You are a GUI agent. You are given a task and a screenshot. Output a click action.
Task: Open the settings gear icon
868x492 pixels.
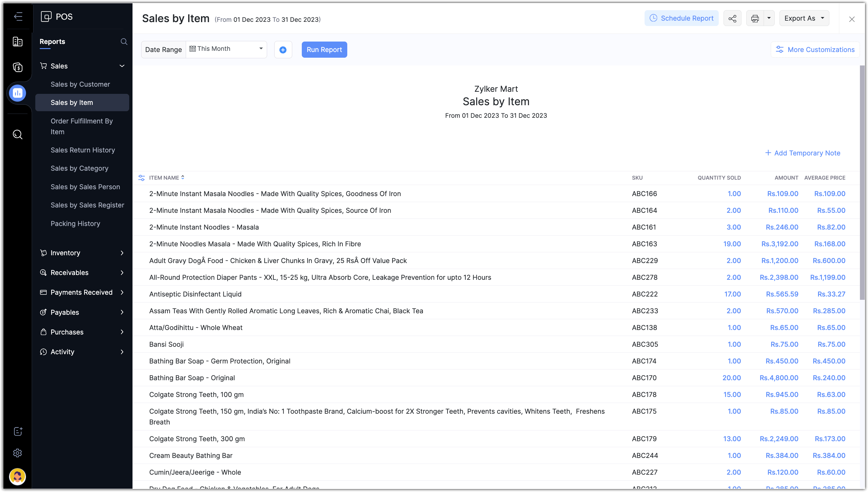point(18,453)
